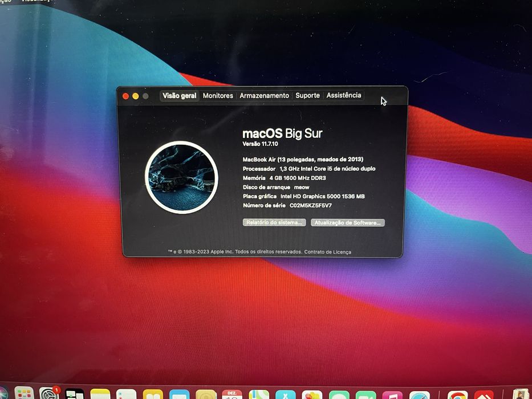Open FaceTime in the Dock
The image size is (532, 399).
(366, 394)
